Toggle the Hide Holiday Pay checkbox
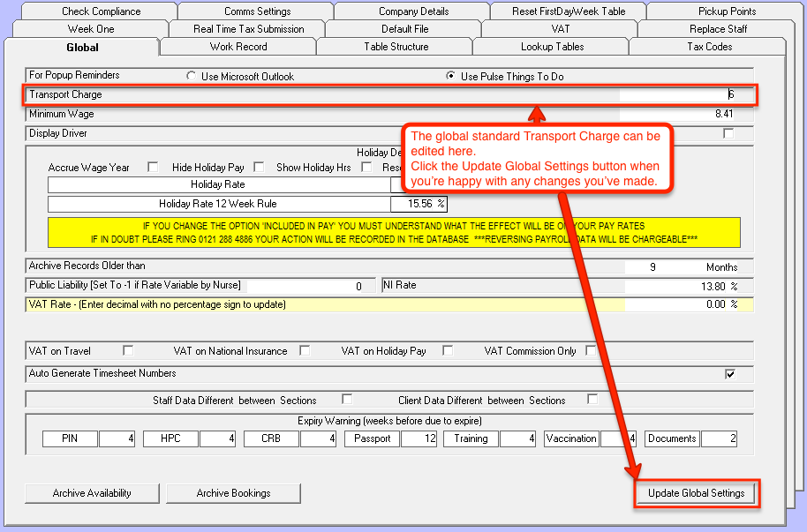The image size is (807, 532). coord(260,168)
